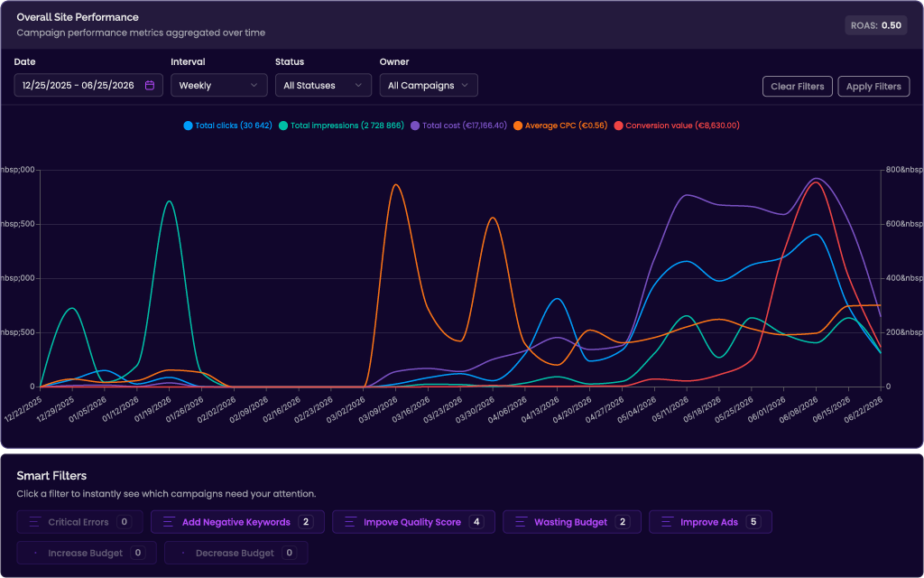Viewport: 924px width, 578px height.
Task: Click the Impove Quality Score filter icon
Action: (x=351, y=522)
